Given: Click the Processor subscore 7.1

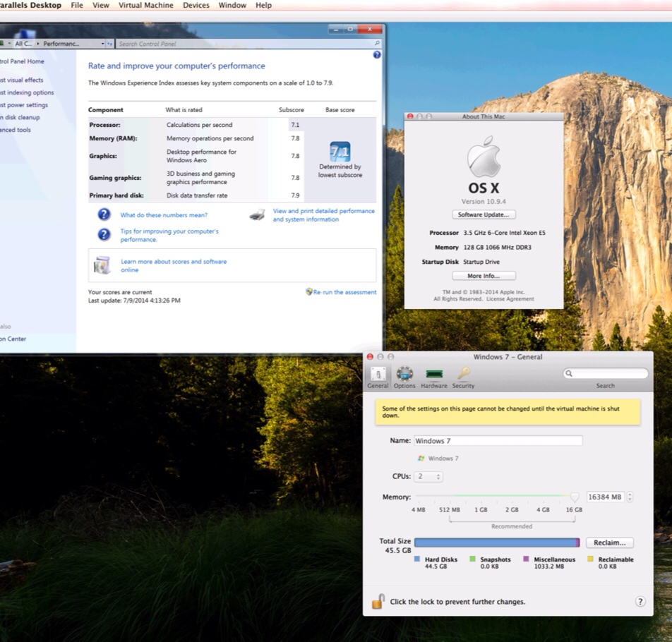Looking at the screenshot, I should tap(295, 125).
